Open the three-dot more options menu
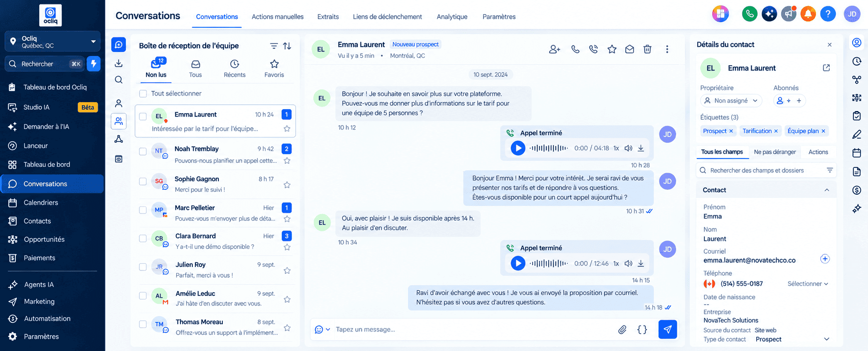This screenshot has width=868, height=351. pos(667,49)
